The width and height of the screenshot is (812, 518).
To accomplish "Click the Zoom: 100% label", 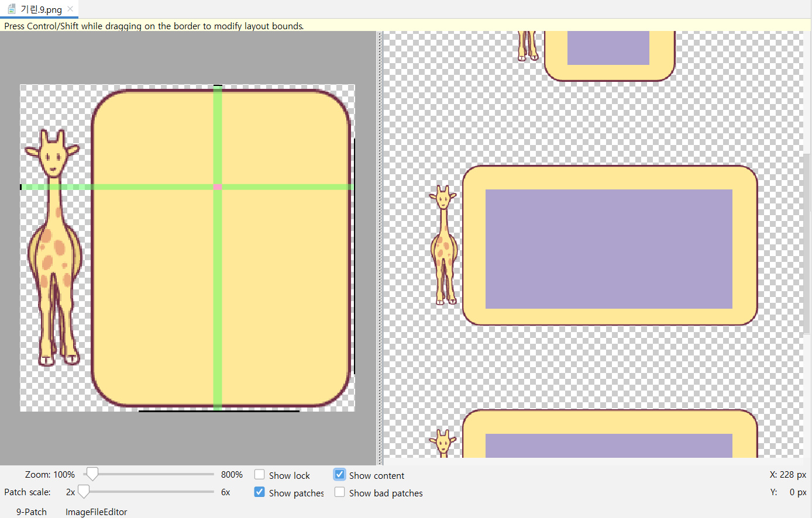I will click(50, 475).
